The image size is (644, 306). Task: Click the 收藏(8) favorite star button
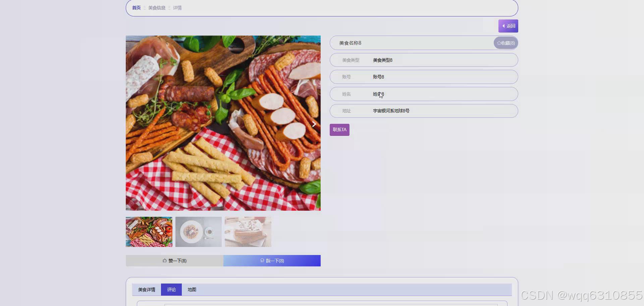506,43
